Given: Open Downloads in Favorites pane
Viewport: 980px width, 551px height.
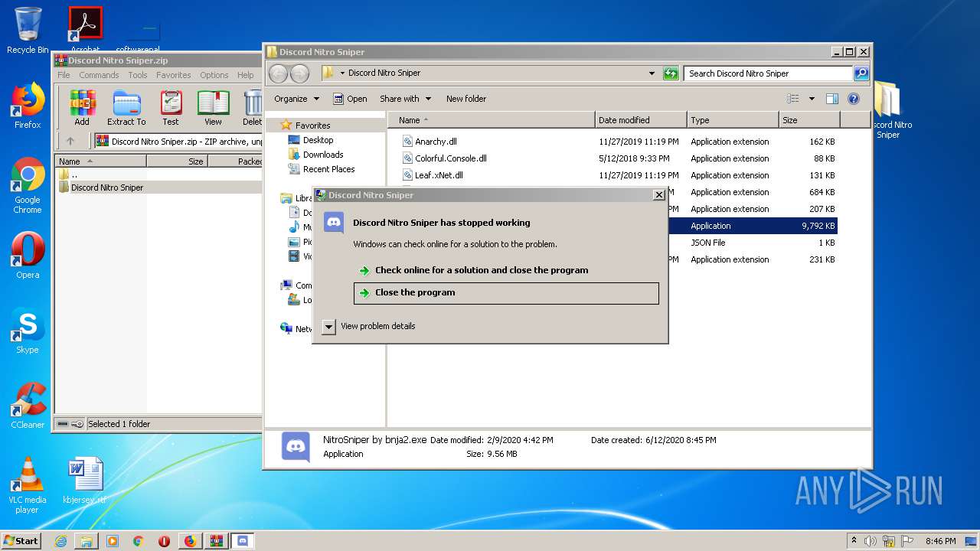Looking at the screenshot, I should pyautogui.click(x=315, y=155).
